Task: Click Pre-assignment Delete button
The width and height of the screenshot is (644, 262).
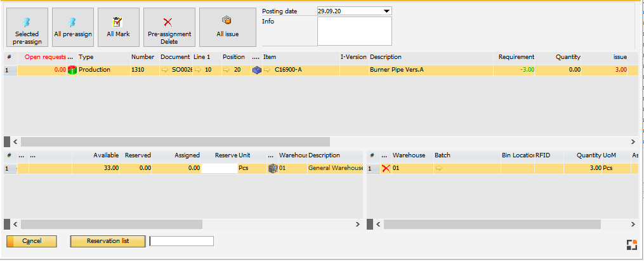Action: 169,27
